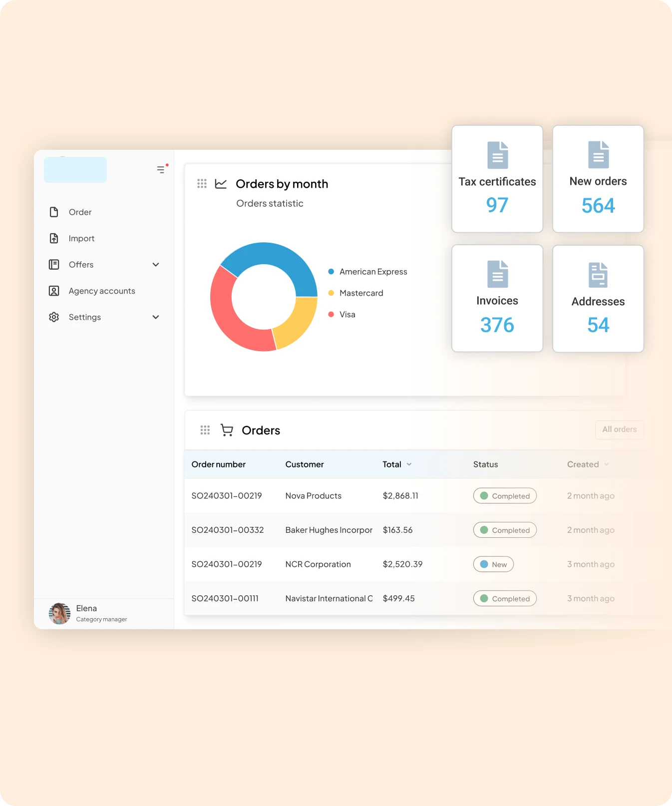The width and height of the screenshot is (672, 806).
Task: Click the shopping cart icon beside Orders
Action: click(227, 430)
